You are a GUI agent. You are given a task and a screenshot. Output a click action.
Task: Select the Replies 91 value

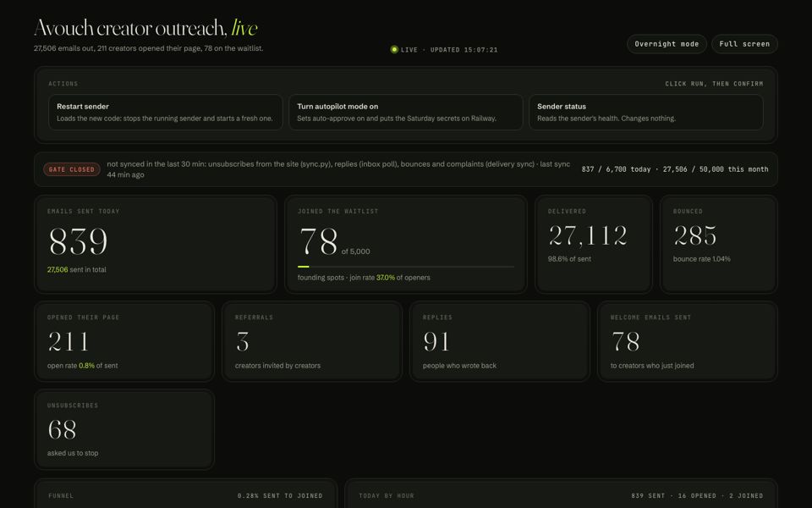pos(436,341)
